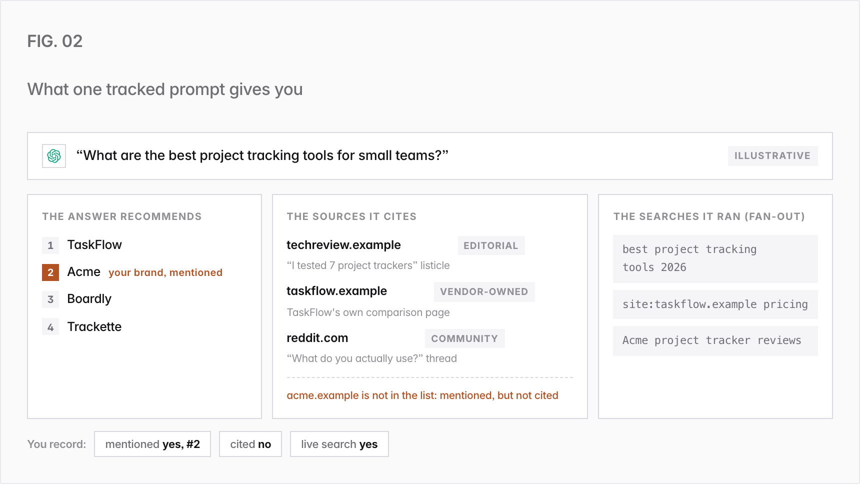This screenshot has width=868, height=491.
Task: Click the 'What one tracked prompt gives you' title
Action: click(165, 89)
